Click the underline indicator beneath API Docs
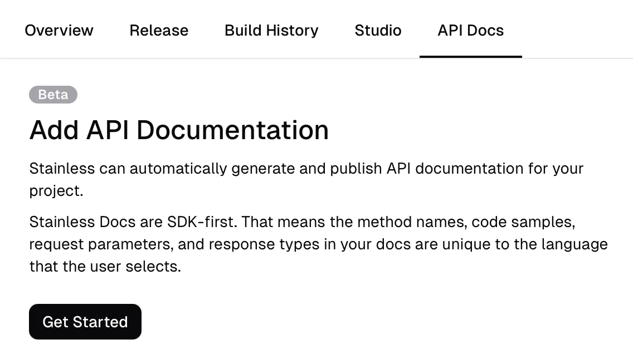 coord(471,56)
